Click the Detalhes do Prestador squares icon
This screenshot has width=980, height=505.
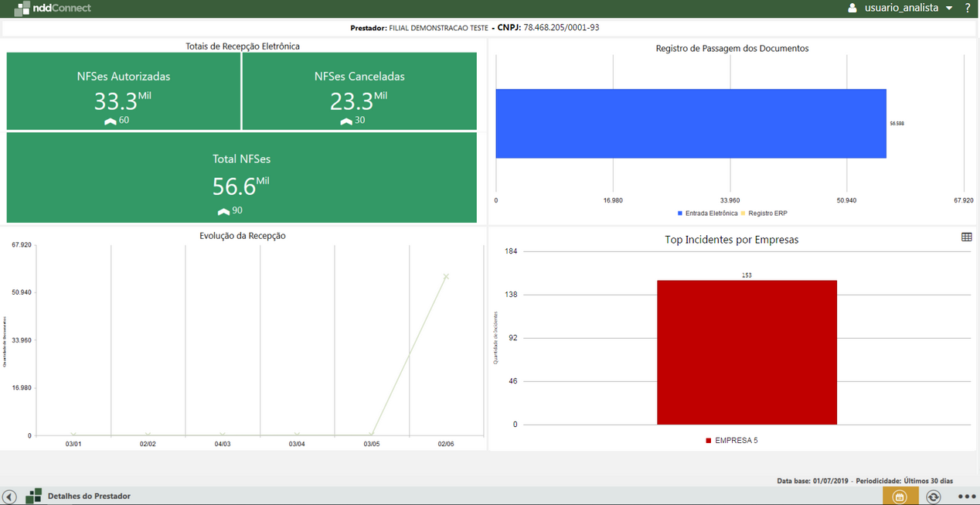pos(33,496)
